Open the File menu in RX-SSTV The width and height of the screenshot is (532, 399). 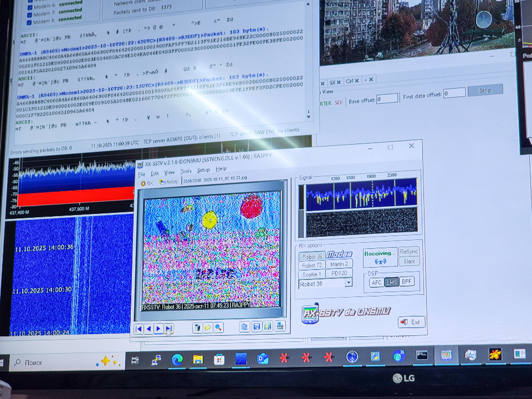(x=141, y=175)
